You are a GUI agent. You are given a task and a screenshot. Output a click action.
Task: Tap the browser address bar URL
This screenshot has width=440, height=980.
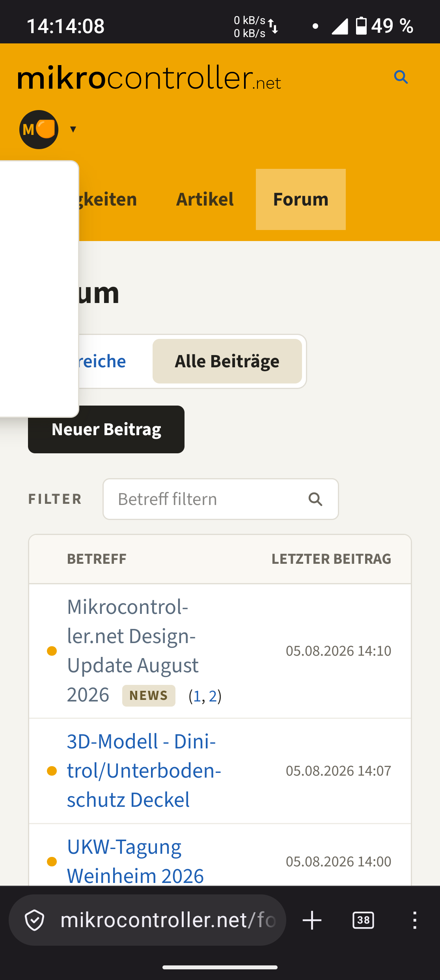click(x=168, y=920)
